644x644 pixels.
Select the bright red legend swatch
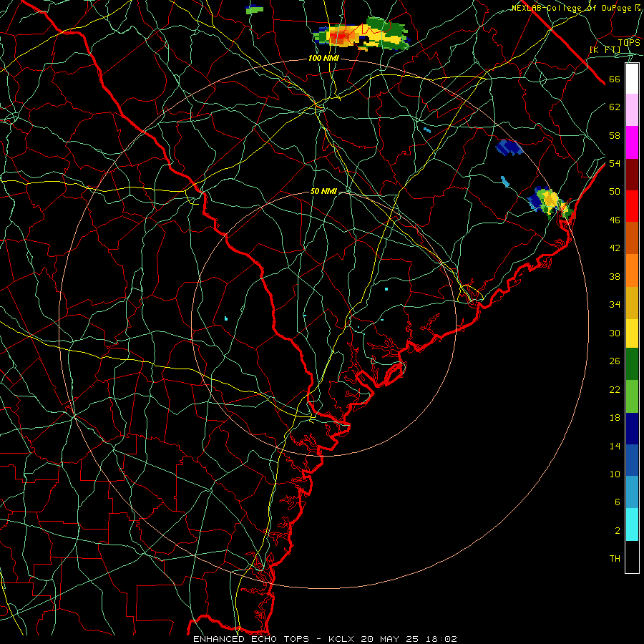click(x=632, y=206)
